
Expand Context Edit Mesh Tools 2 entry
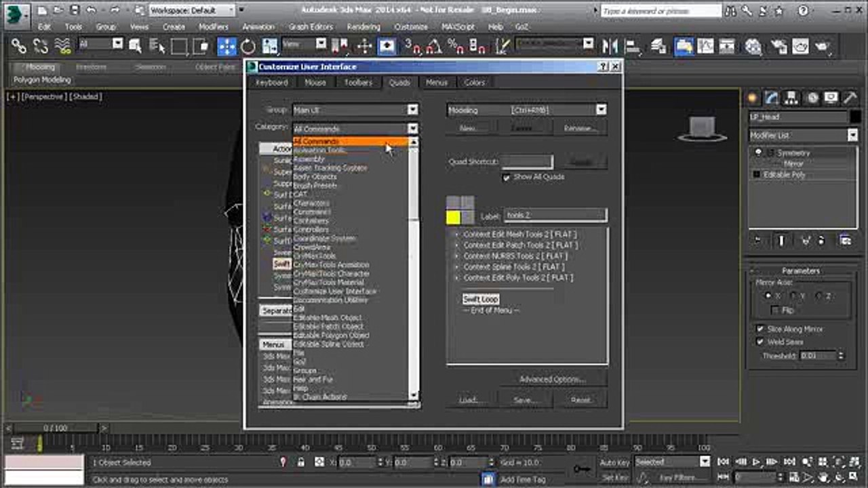[456, 235]
